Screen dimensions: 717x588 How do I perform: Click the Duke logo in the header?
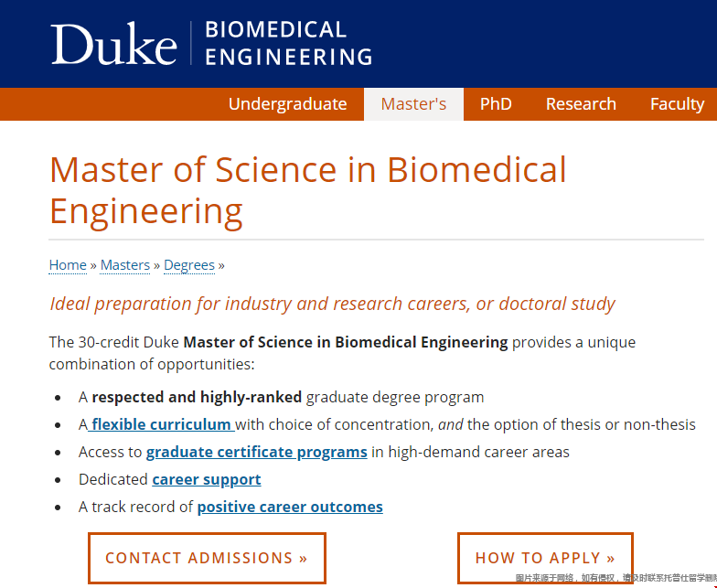[x=113, y=44]
